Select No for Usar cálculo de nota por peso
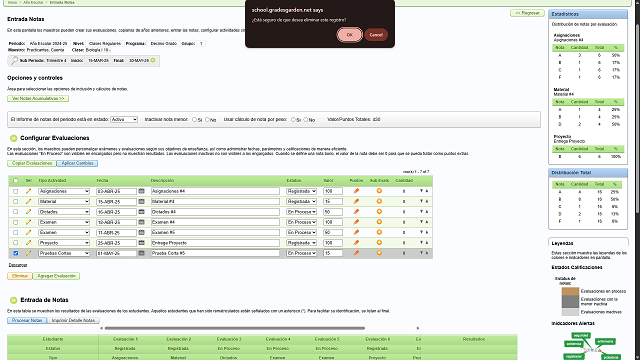The width and height of the screenshot is (640, 360). click(306, 120)
